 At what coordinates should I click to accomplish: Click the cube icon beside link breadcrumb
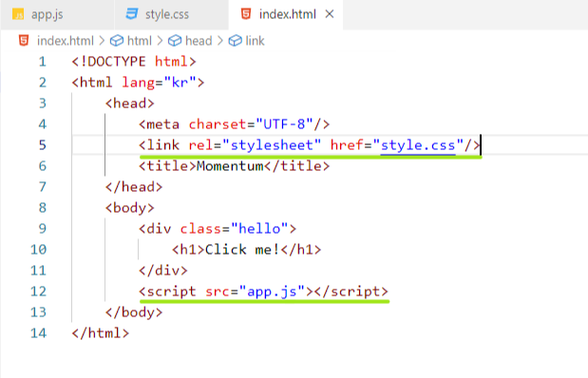click(x=236, y=41)
